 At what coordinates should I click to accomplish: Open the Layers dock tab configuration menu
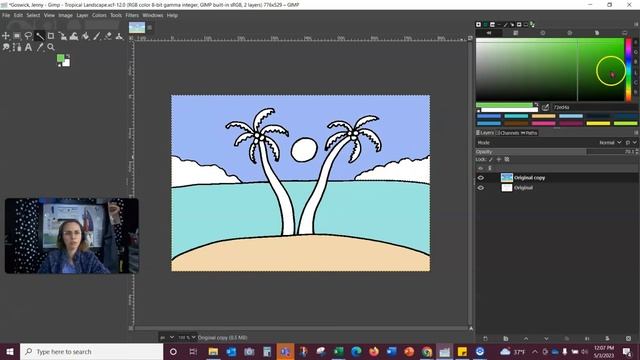tap(636, 133)
